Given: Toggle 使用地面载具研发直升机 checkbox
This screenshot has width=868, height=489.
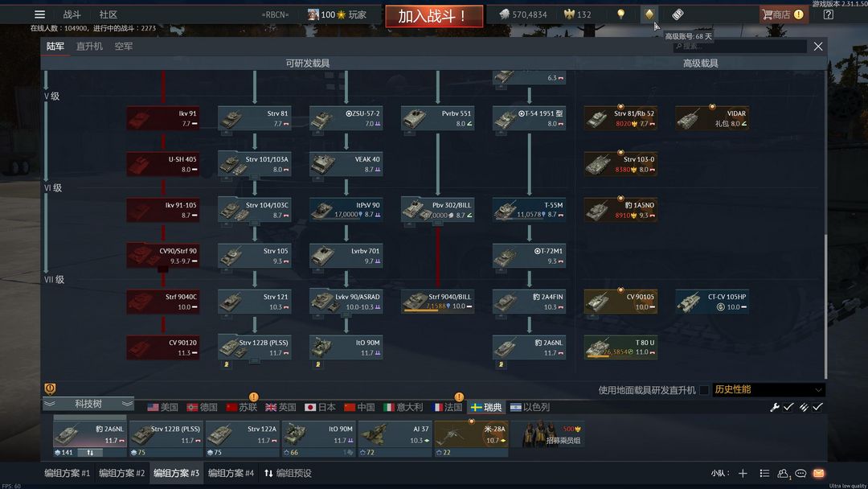Looking at the screenshot, I should 703,390.
